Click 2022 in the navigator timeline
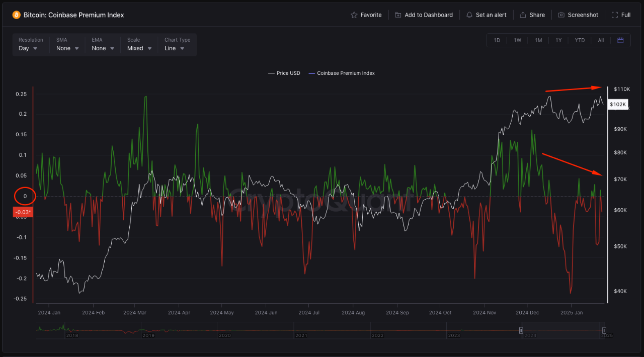This screenshot has width=644, height=357. 377,335
